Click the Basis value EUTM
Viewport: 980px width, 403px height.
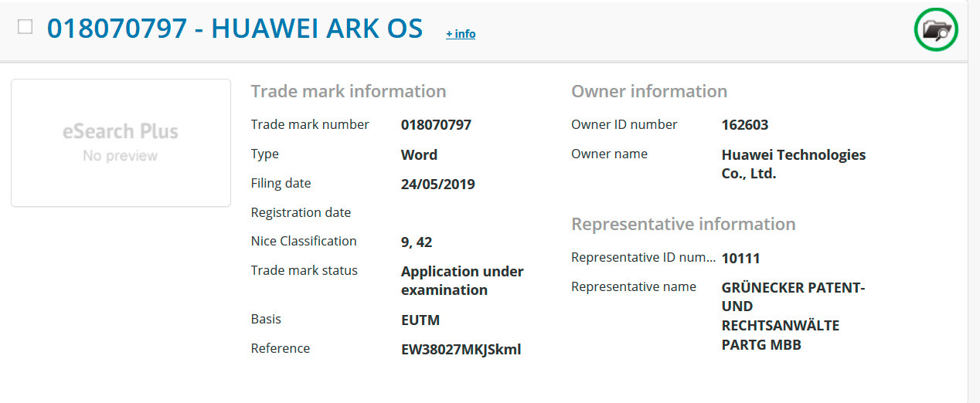click(420, 320)
